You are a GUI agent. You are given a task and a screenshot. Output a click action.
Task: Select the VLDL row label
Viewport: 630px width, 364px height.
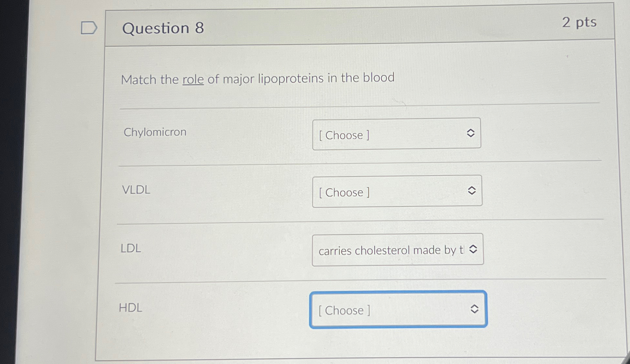tap(136, 190)
